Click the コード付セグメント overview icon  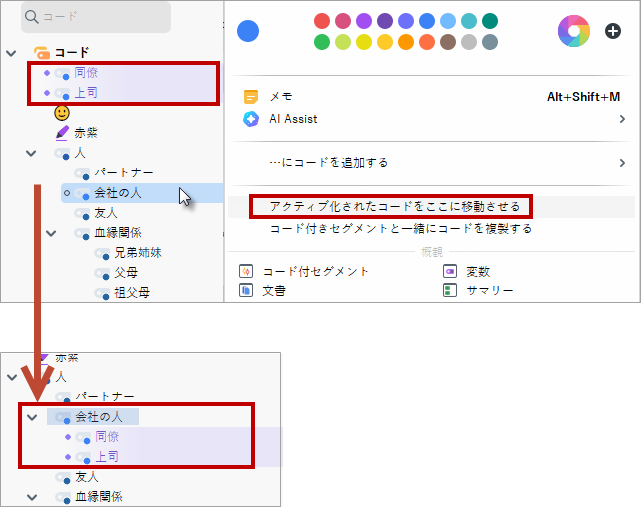pos(246,271)
